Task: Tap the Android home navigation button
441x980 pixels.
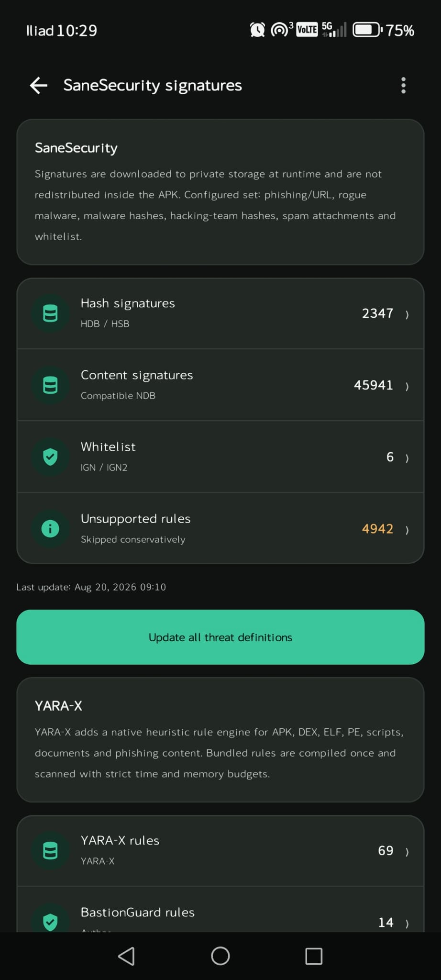Action: [x=220, y=956]
